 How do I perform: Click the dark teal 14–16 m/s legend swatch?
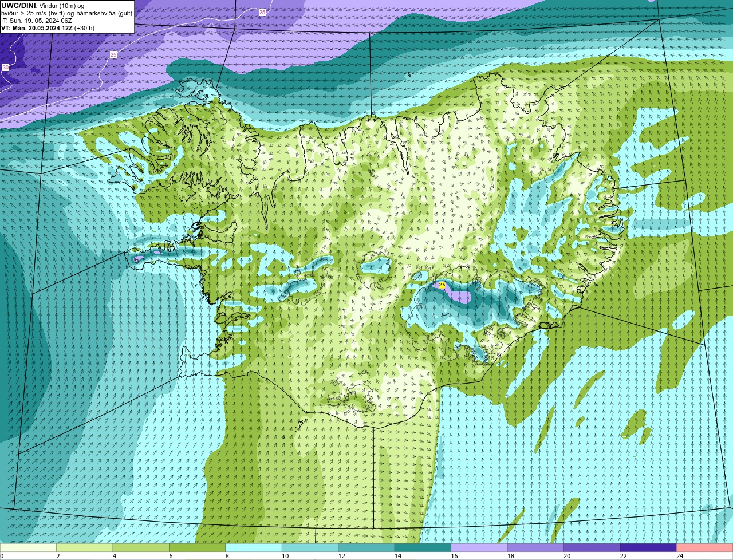click(x=424, y=548)
